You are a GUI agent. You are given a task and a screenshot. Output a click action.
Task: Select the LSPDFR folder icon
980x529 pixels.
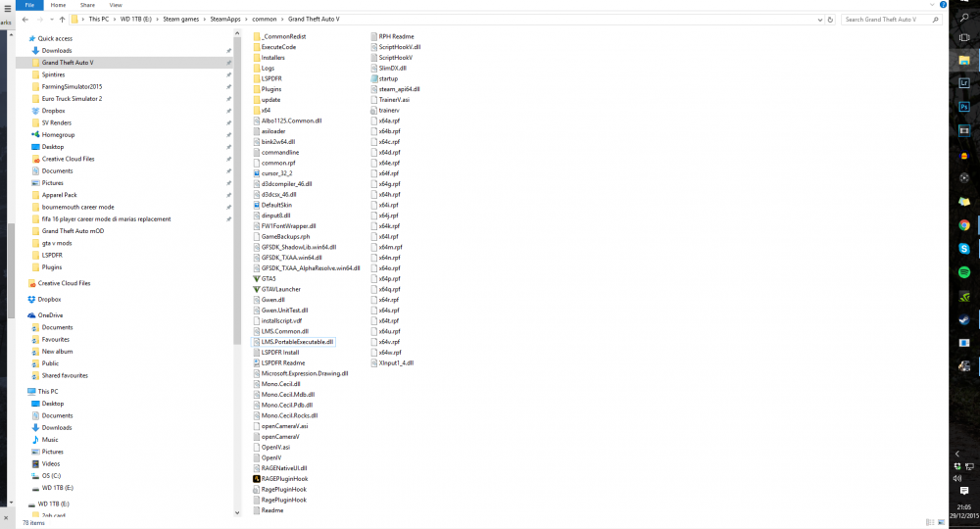[x=256, y=78]
